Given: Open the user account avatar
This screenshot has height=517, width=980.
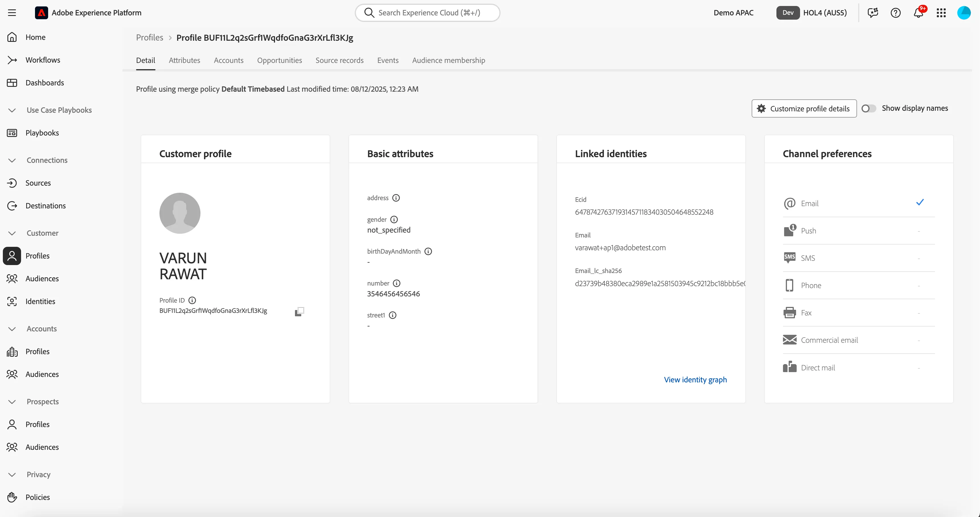Looking at the screenshot, I should (964, 13).
